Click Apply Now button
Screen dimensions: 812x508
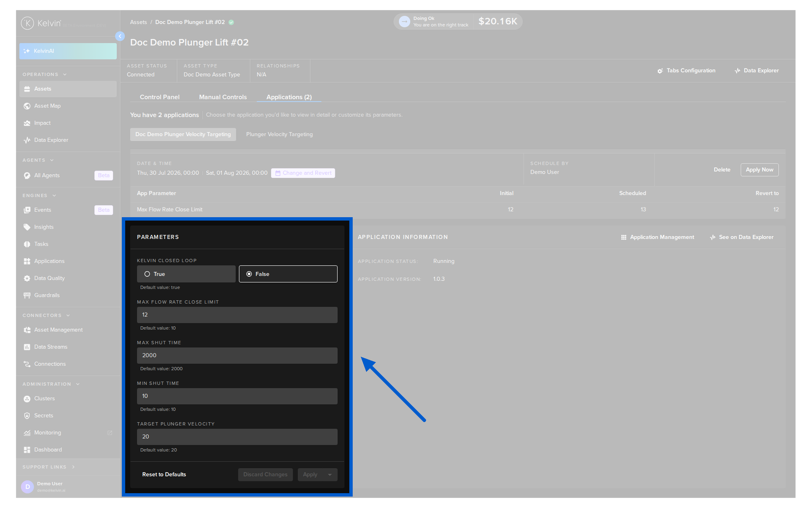[759, 170]
